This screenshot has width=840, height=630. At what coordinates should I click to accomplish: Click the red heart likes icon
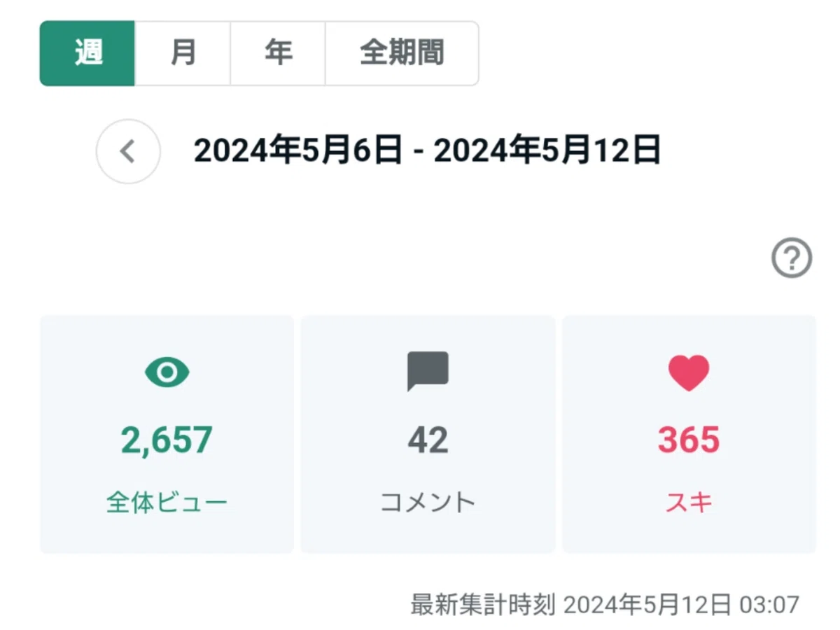tap(689, 372)
